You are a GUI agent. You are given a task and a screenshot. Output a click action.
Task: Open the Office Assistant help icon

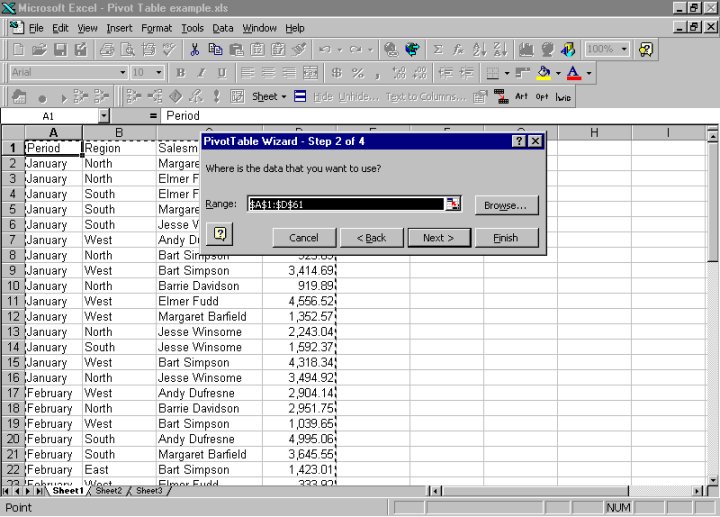pos(646,49)
